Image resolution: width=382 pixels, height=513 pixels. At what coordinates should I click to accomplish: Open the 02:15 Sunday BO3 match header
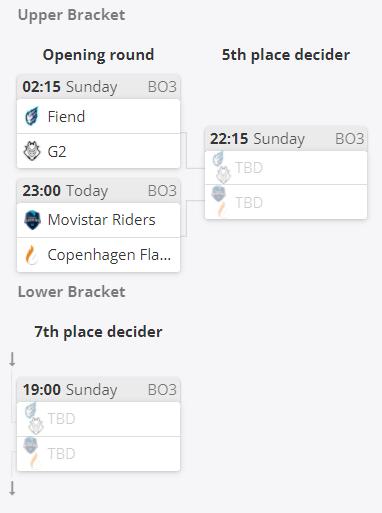[x=98, y=87]
